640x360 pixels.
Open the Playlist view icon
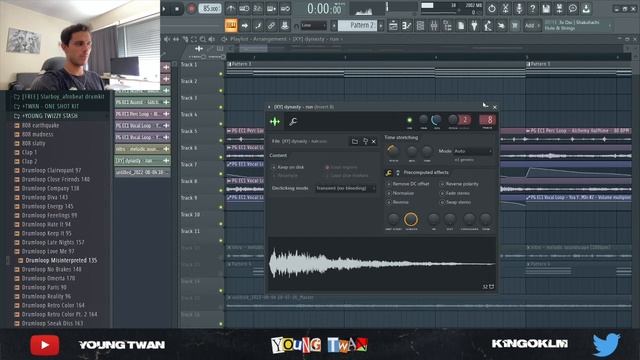pyautogui.click(x=393, y=26)
